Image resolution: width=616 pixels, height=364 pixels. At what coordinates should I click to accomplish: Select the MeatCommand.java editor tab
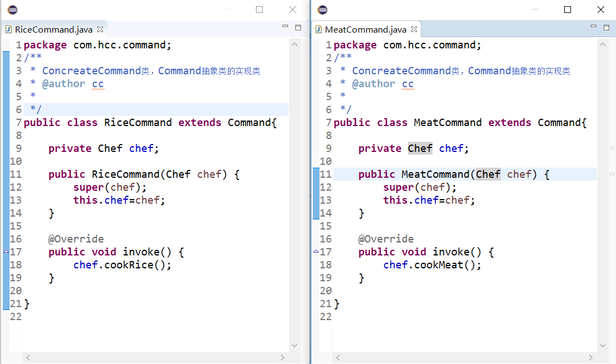pyautogui.click(x=366, y=29)
